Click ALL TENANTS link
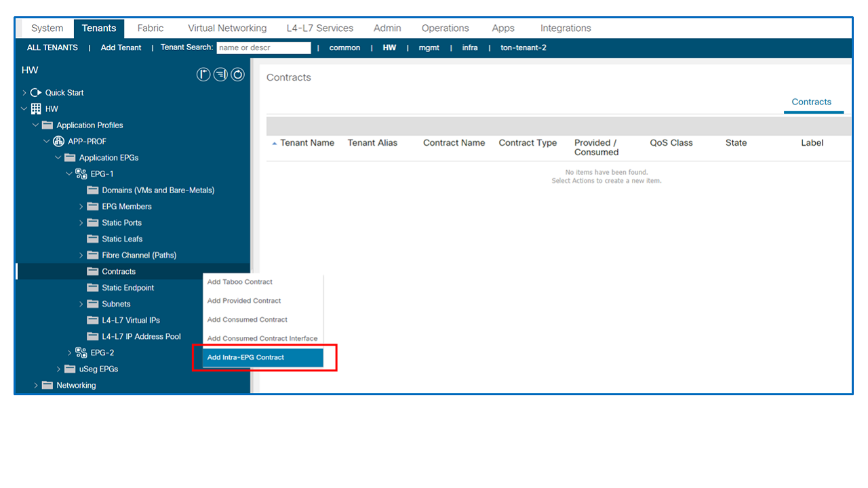This screenshot has width=868, height=488. pyautogui.click(x=52, y=48)
